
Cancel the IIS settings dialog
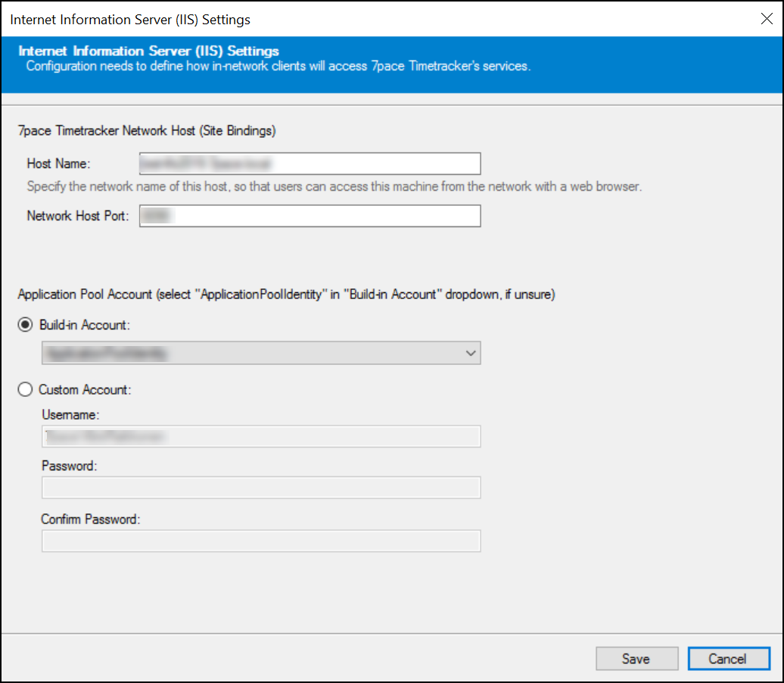tap(729, 659)
